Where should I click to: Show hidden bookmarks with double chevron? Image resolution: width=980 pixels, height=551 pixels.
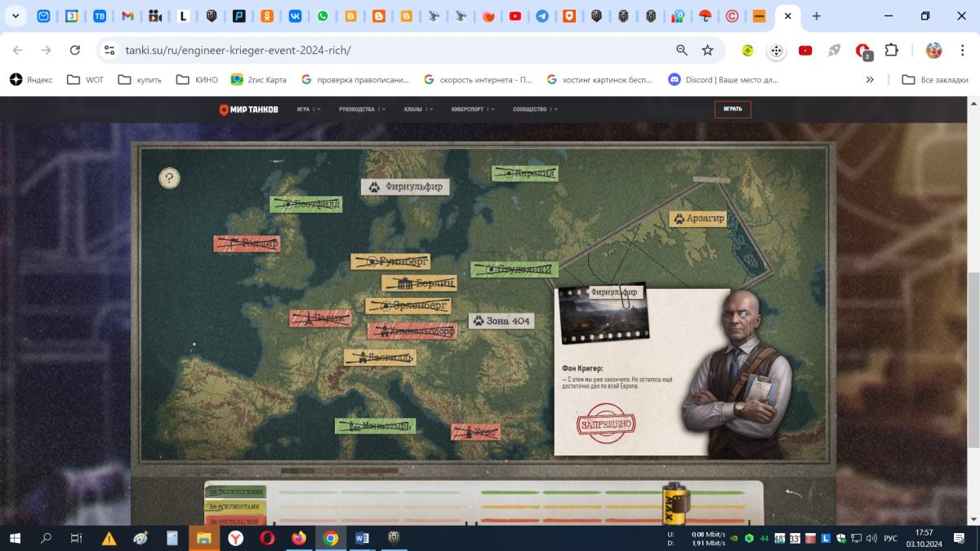point(870,79)
